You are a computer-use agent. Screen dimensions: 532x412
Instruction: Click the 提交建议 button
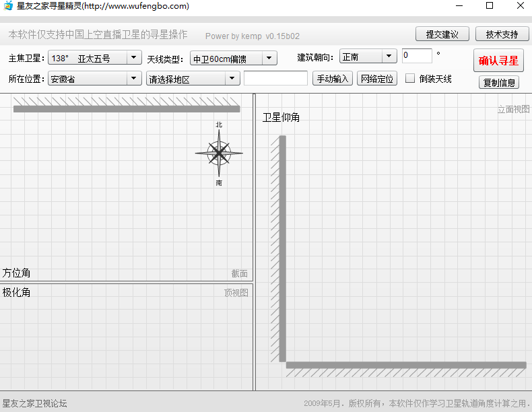click(x=442, y=34)
